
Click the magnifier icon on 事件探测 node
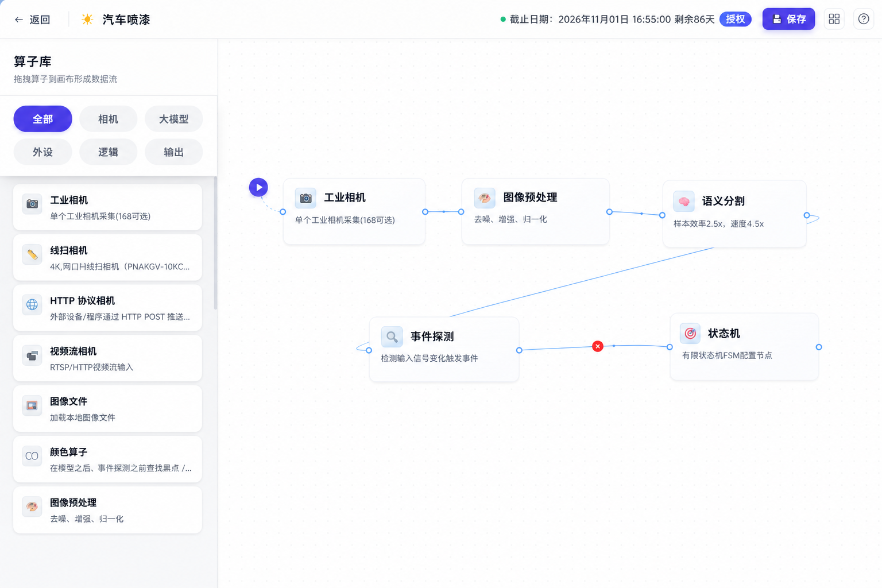[x=392, y=337]
